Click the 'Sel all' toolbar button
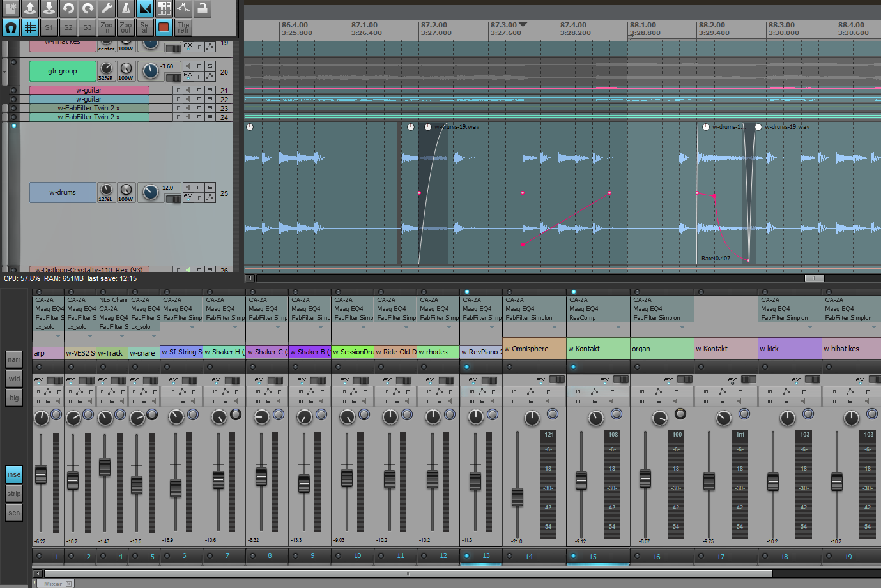 pyautogui.click(x=145, y=27)
